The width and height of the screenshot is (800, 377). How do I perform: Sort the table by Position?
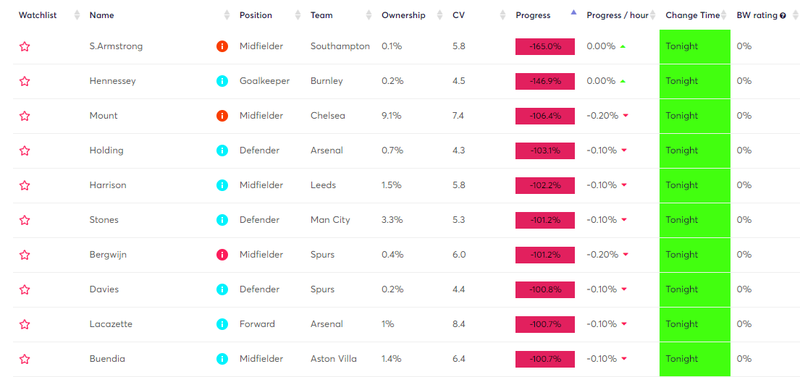tap(256, 15)
